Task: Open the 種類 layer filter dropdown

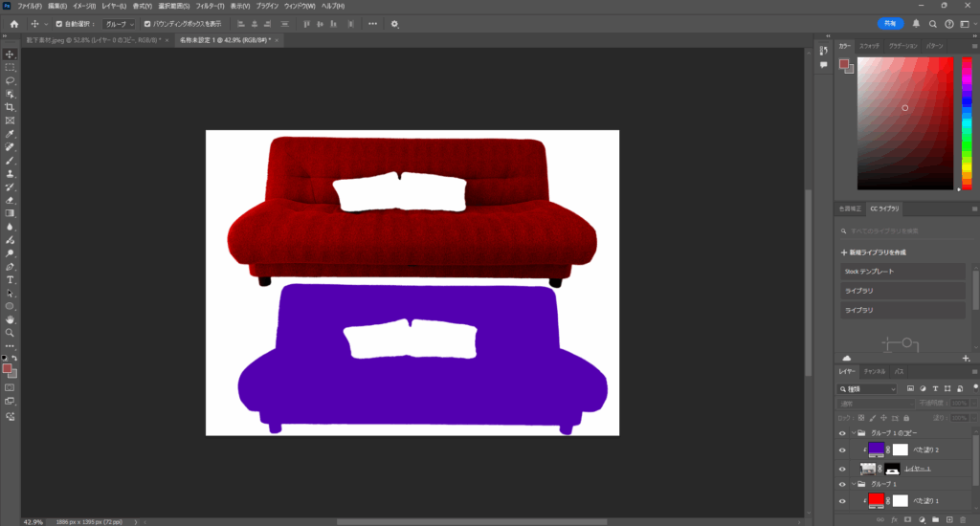Action: pyautogui.click(x=867, y=389)
